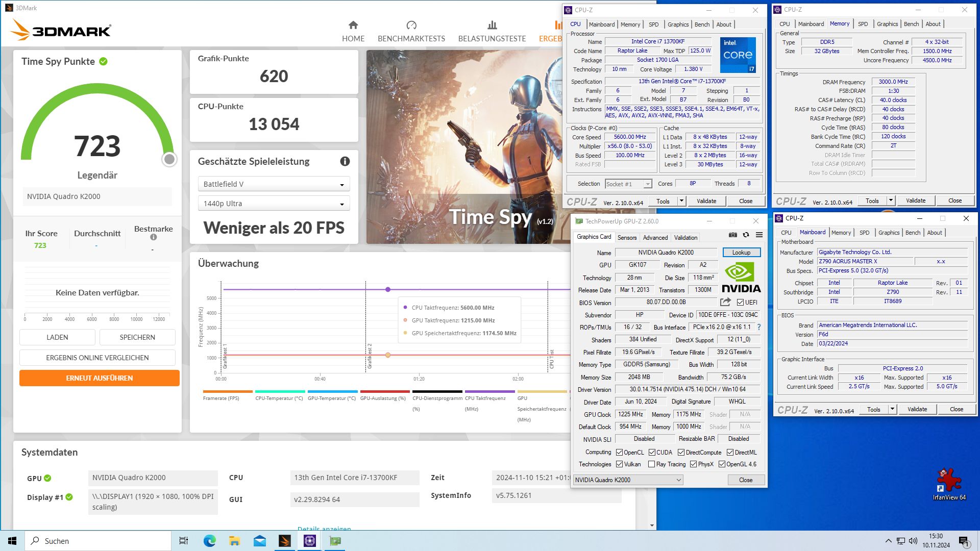The height and width of the screenshot is (551, 980).
Task: Open Windows Start button
Action: 12,541
